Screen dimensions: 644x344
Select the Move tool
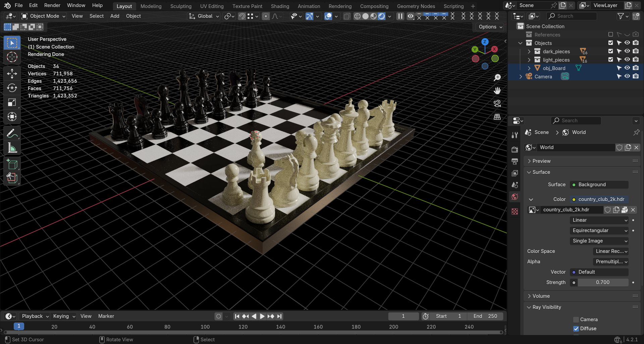[x=12, y=73]
